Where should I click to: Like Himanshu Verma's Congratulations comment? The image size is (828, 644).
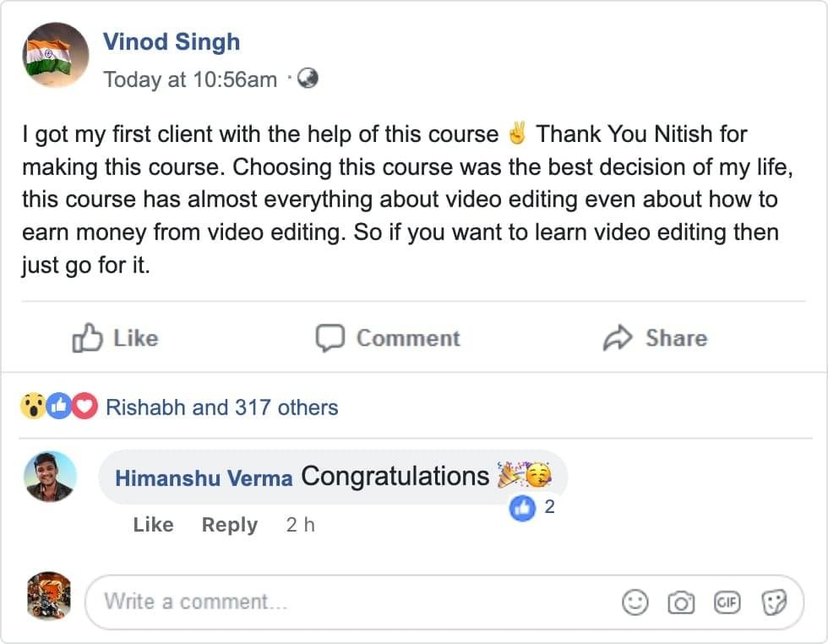coord(153,525)
